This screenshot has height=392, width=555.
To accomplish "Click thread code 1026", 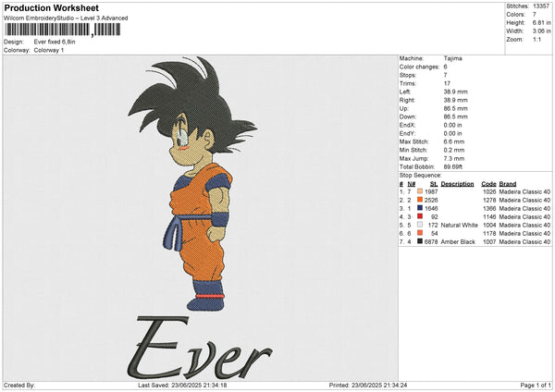I will pos(489,191).
